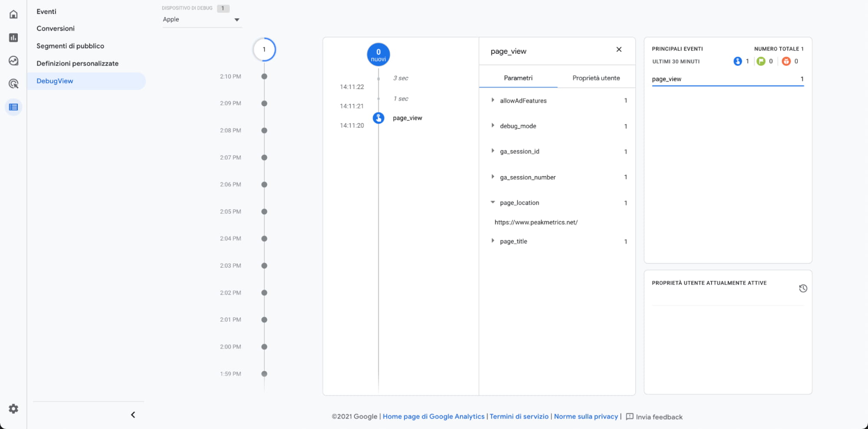The width and height of the screenshot is (868, 429).
Task: Open the Reports bar chart icon
Action: pos(13,38)
